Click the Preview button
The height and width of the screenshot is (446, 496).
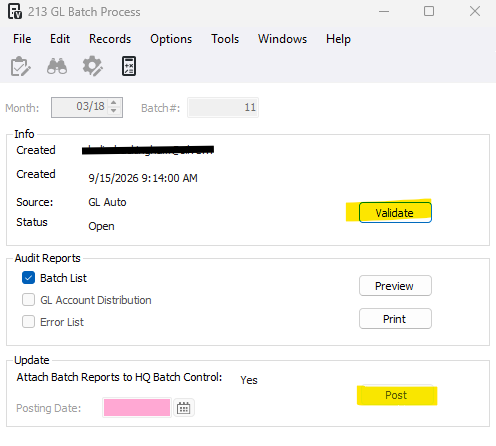click(x=395, y=286)
